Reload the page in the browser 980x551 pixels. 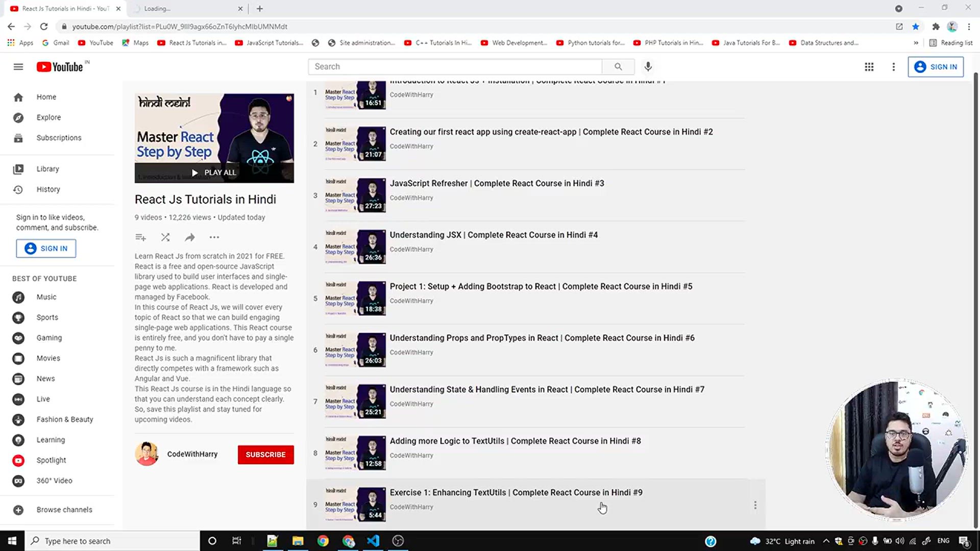tap(44, 27)
